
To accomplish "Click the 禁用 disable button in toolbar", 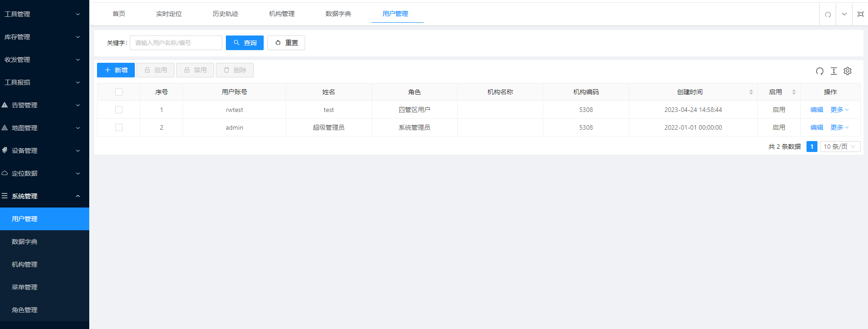I will [x=195, y=70].
